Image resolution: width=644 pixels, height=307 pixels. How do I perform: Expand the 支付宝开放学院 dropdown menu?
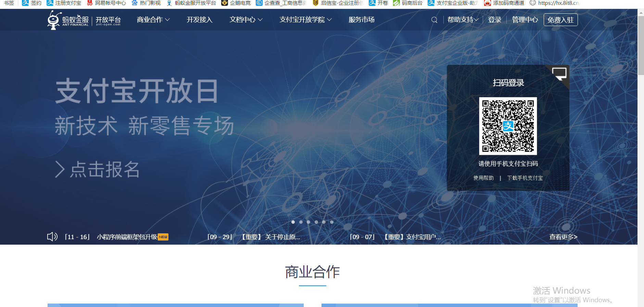tap(305, 20)
